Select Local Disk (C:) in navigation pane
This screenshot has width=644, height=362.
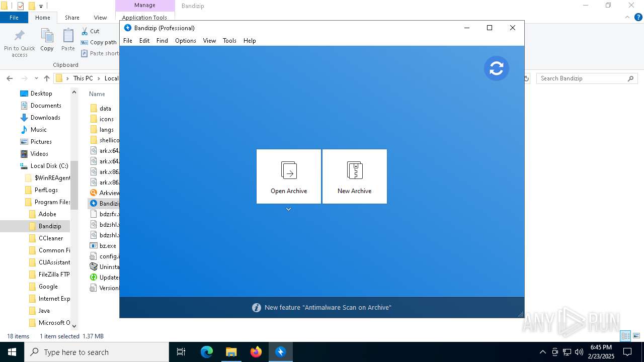(x=49, y=166)
